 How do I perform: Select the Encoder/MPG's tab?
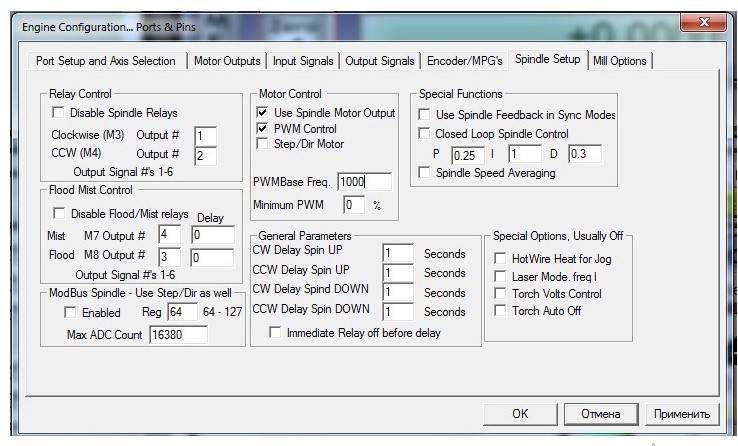465,61
